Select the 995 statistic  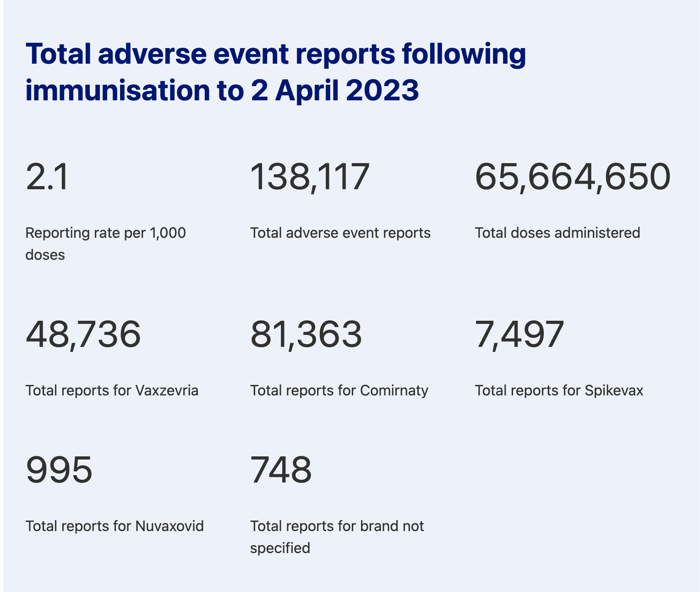[59, 470]
